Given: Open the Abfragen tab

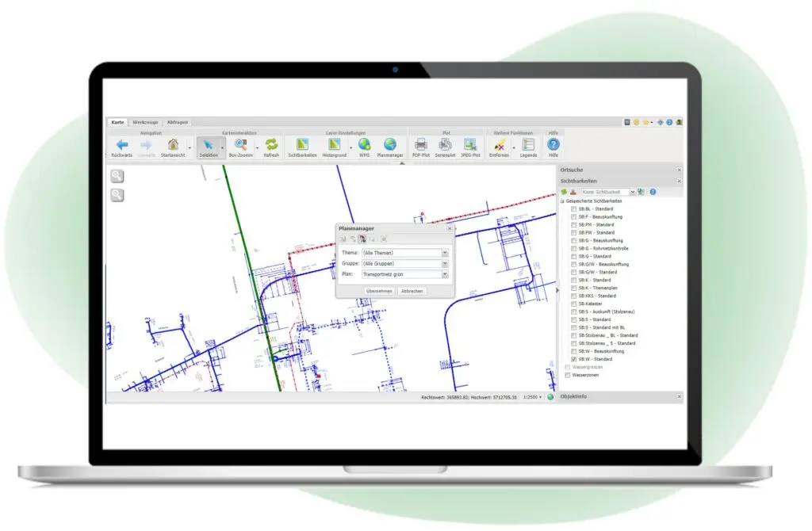Looking at the screenshot, I should pos(177,122).
